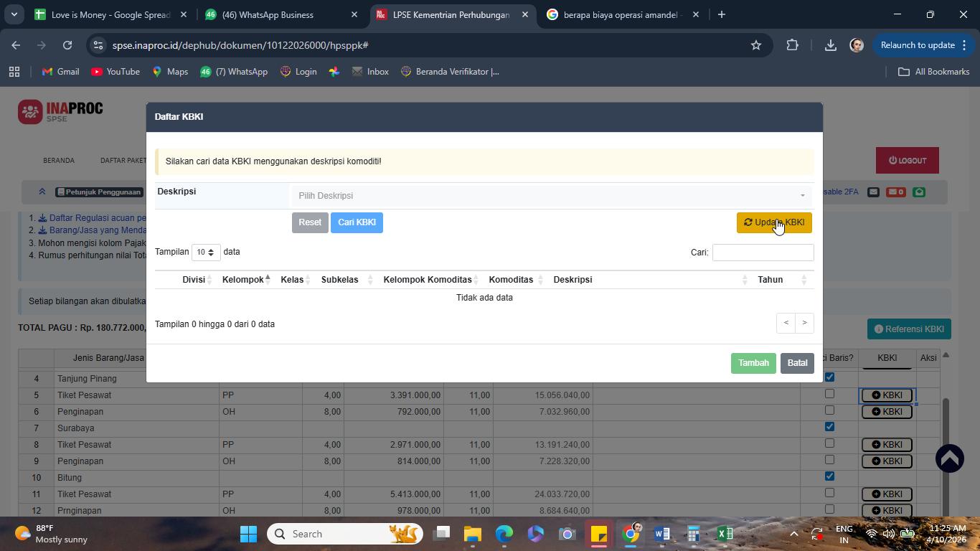Open the Tampilan 10 entries selector
The height and width of the screenshot is (551, 980).
(x=206, y=253)
